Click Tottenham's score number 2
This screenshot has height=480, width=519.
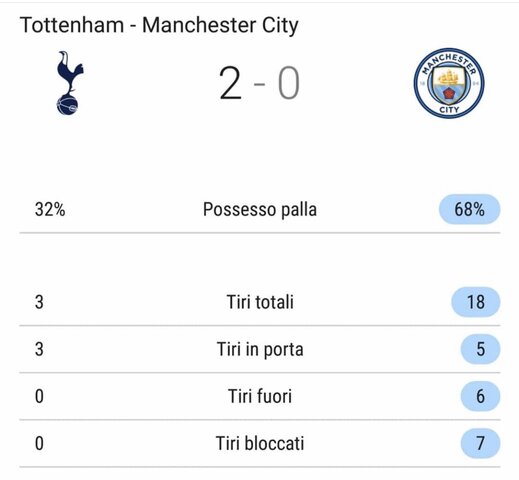230,83
